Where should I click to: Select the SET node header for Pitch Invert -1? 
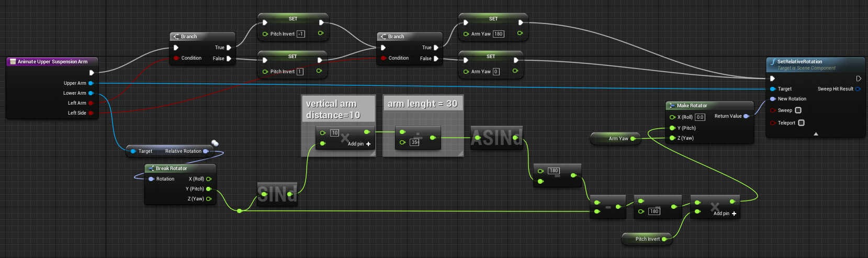click(x=293, y=19)
